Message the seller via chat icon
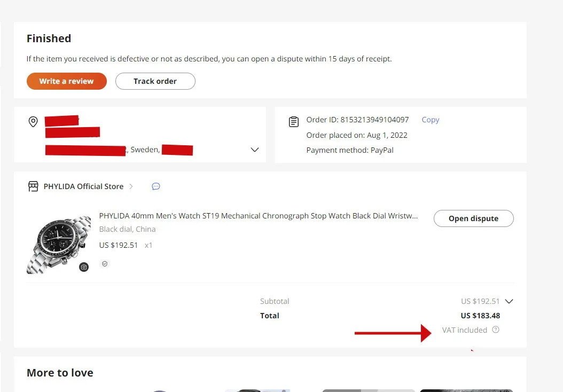This screenshot has width=563, height=392. (156, 186)
